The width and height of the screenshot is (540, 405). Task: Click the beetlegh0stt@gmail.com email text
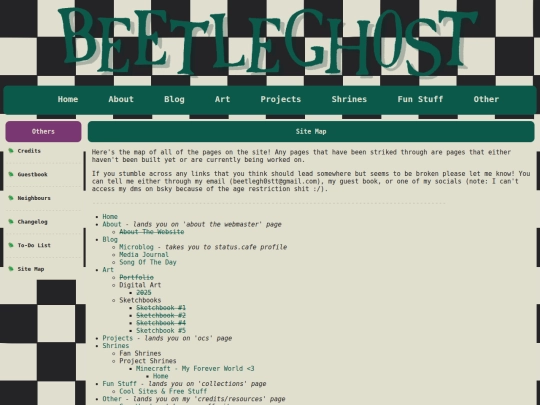tap(274, 181)
